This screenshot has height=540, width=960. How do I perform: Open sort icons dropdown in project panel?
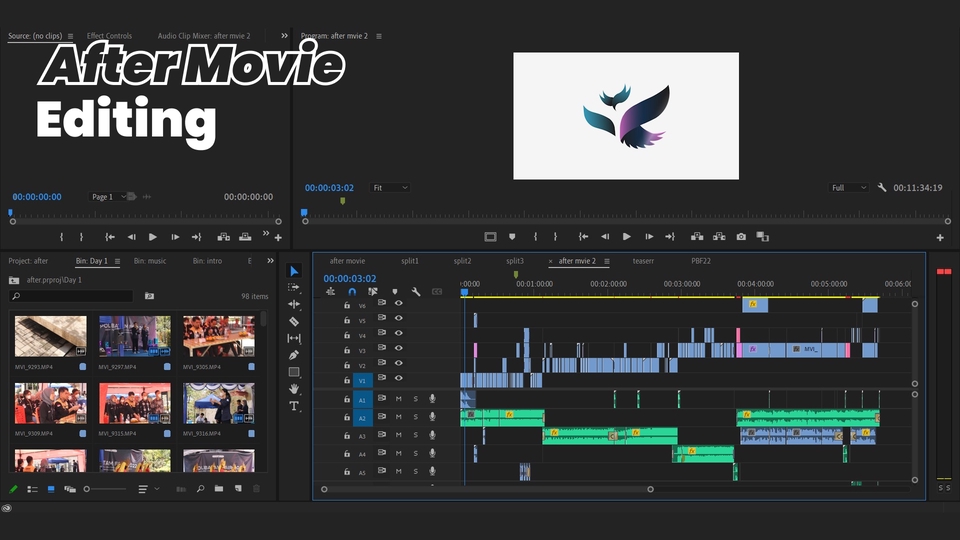coord(148,489)
